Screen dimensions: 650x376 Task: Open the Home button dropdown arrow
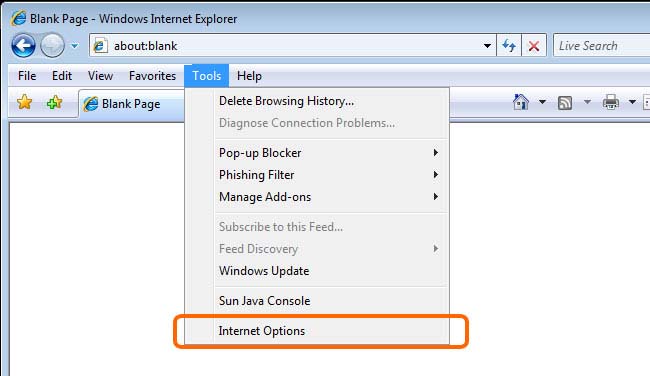(542, 102)
